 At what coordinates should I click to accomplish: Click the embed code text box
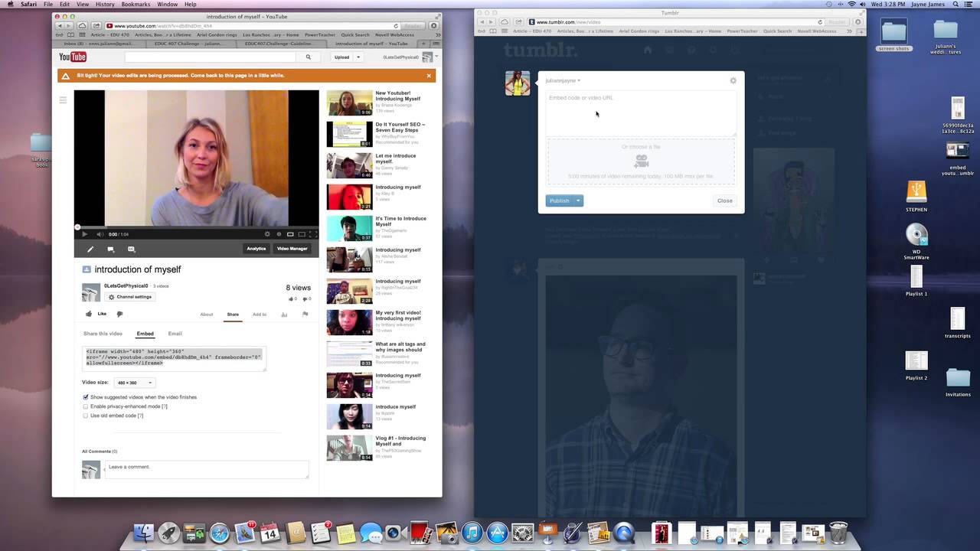click(x=175, y=358)
